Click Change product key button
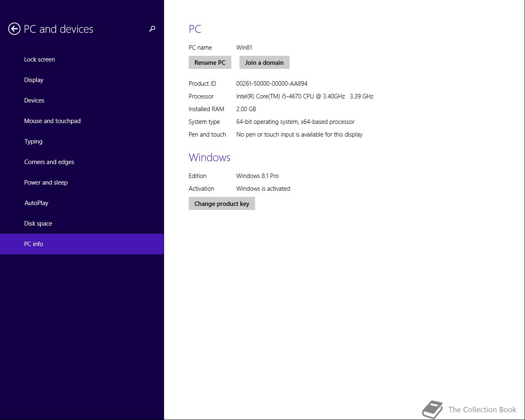The width and height of the screenshot is (525, 420). [x=222, y=203]
